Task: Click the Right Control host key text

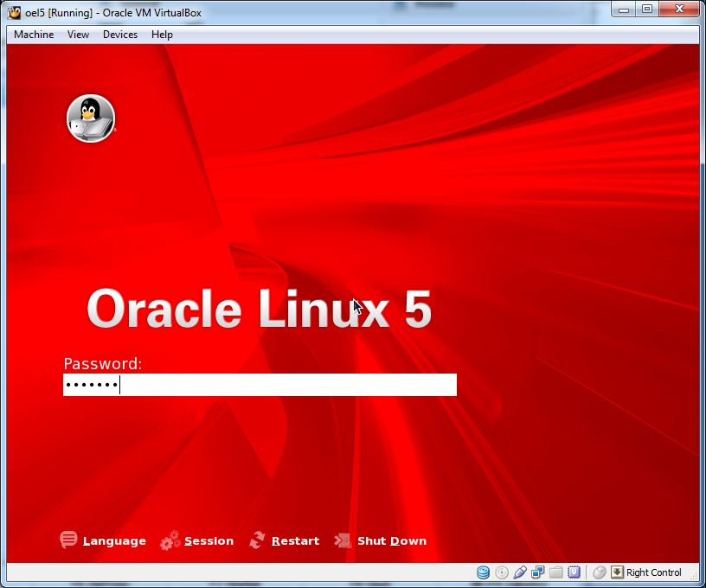Action: pos(654,572)
